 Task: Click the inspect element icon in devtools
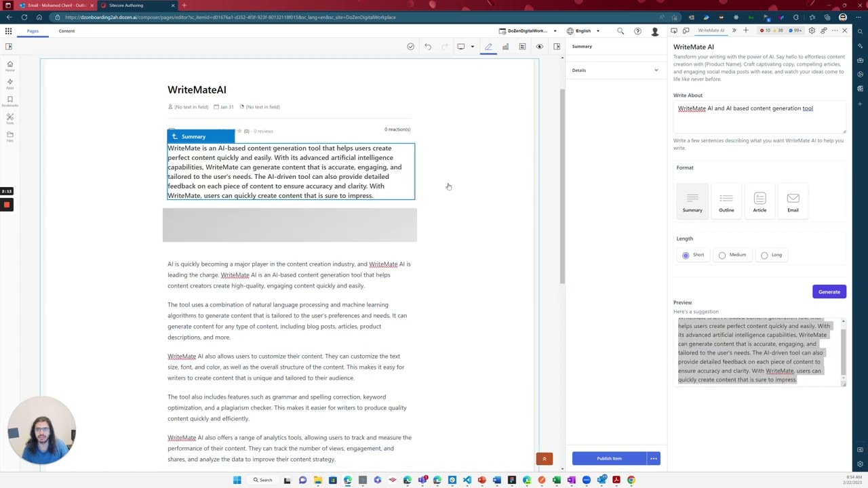(x=673, y=30)
